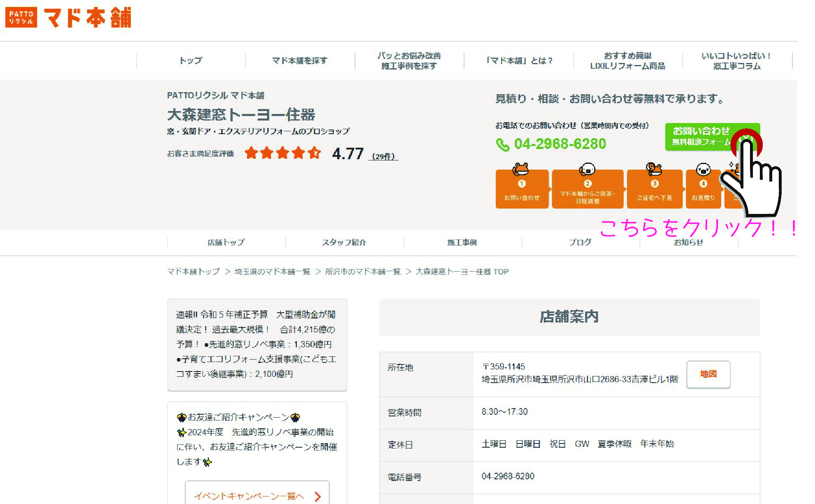Image resolution: width=815 pixels, height=504 pixels.
Task: Click the green phone icon
Action: pyautogui.click(x=502, y=144)
